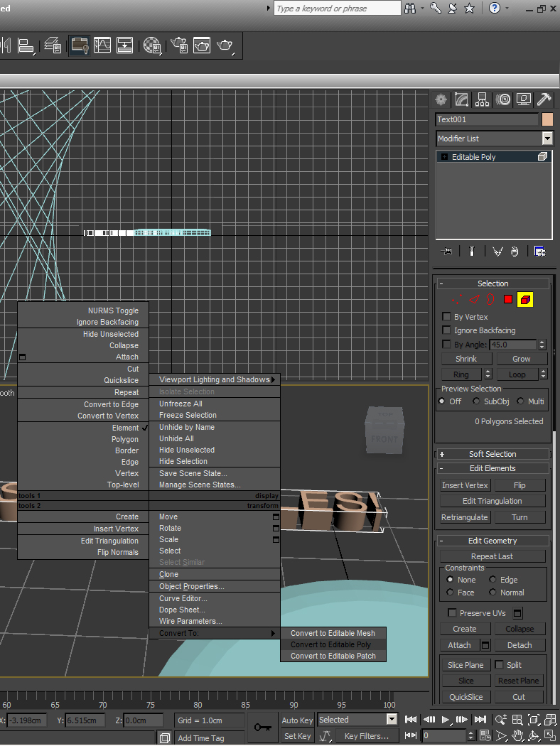The height and width of the screenshot is (746, 560).
Task: Collapse the Edit Geometry rollout
Action: click(x=492, y=541)
